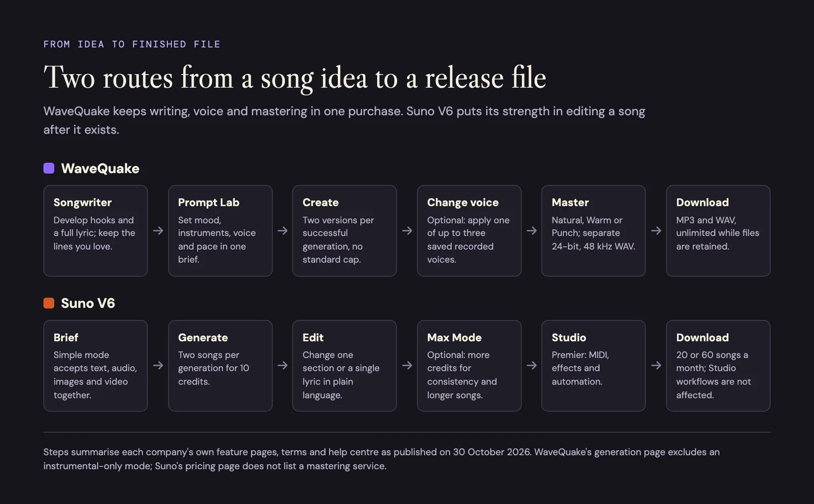Click the subtitle beginning 'WaveQuake keeps writing'
This screenshot has width=814, height=504.
(x=344, y=120)
